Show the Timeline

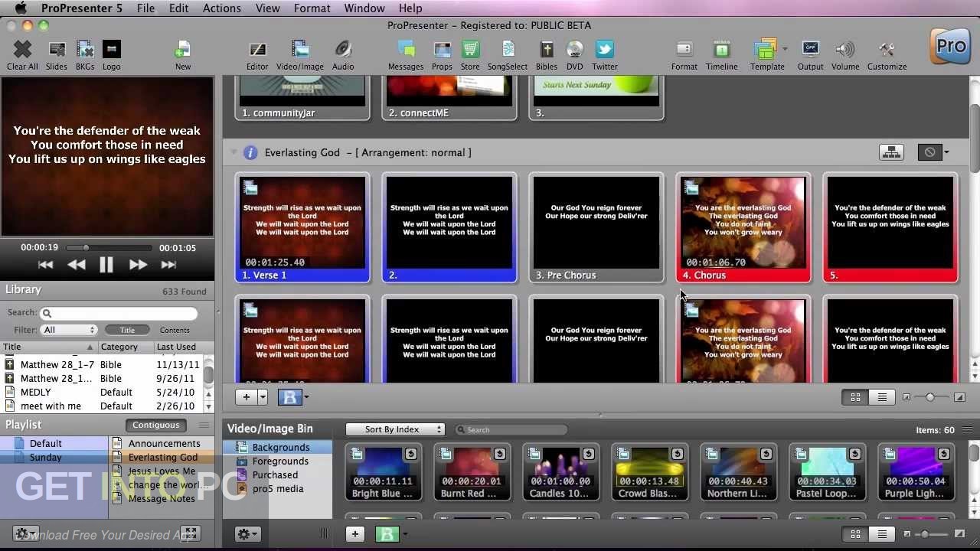click(721, 50)
